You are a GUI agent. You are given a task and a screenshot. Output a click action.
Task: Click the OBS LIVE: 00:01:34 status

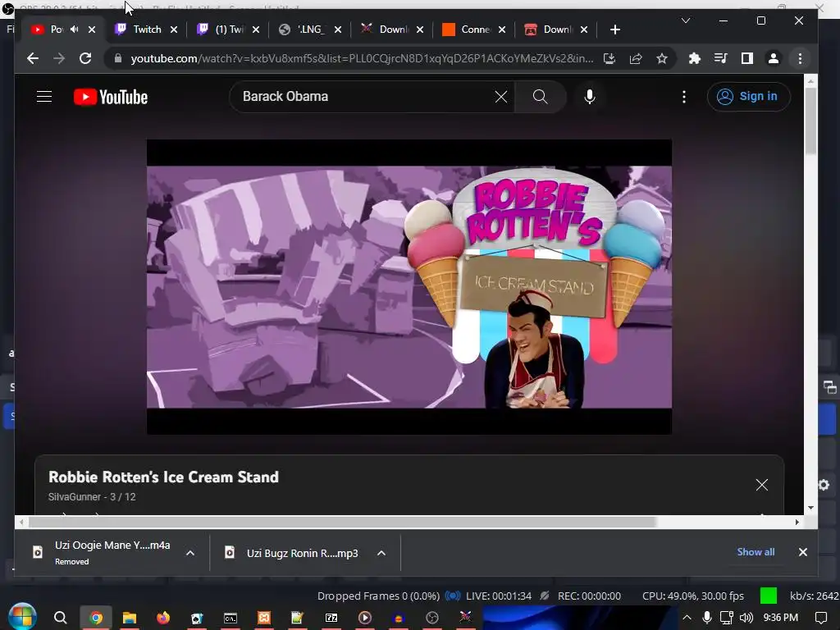click(x=498, y=596)
